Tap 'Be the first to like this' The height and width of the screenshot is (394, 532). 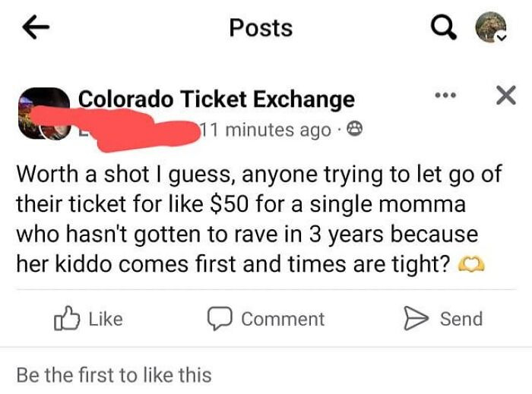click(114, 374)
